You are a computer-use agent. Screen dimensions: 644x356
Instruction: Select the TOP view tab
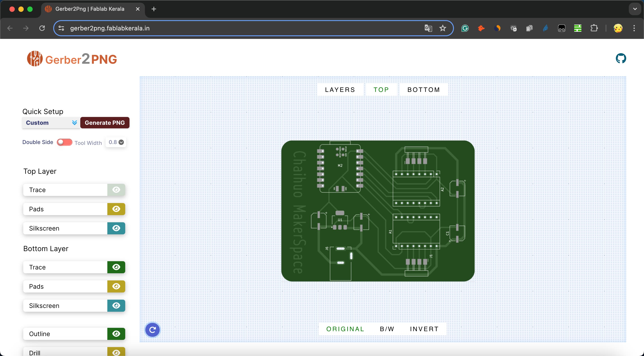point(381,90)
